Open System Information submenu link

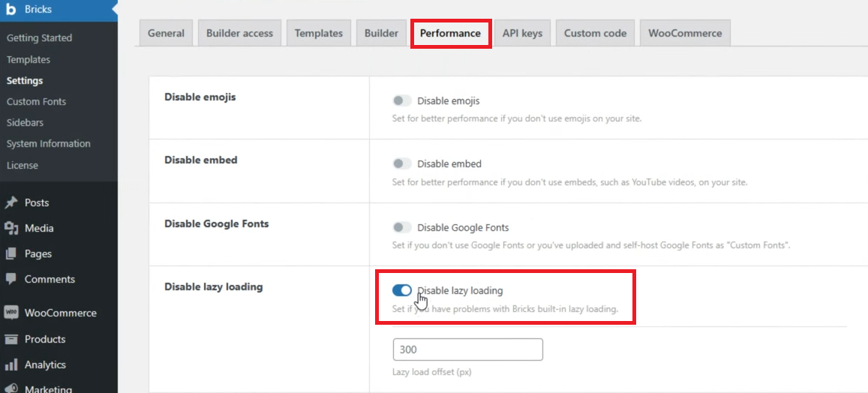point(48,143)
